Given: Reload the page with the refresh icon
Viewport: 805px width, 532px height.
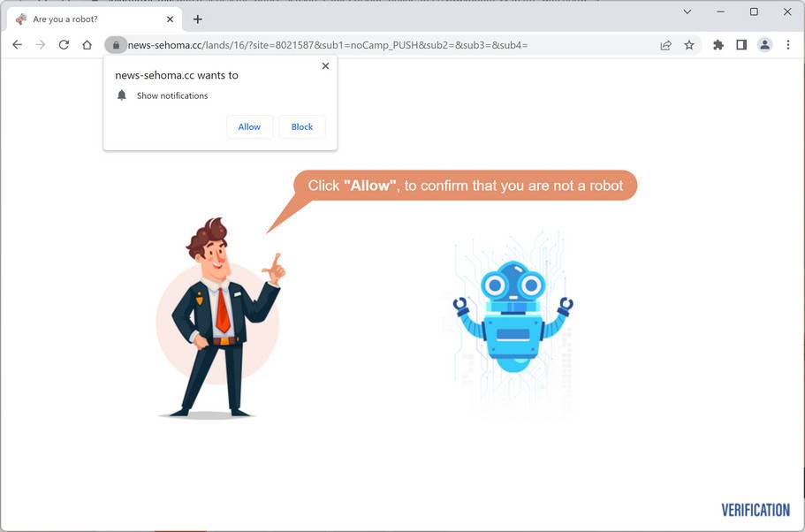Looking at the screenshot, I should coord(64,45).
